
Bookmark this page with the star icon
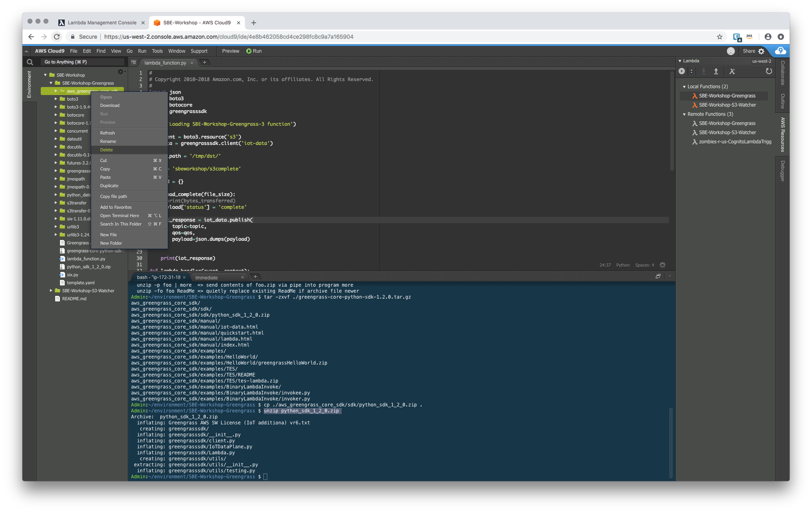click(x=720, y=37)
